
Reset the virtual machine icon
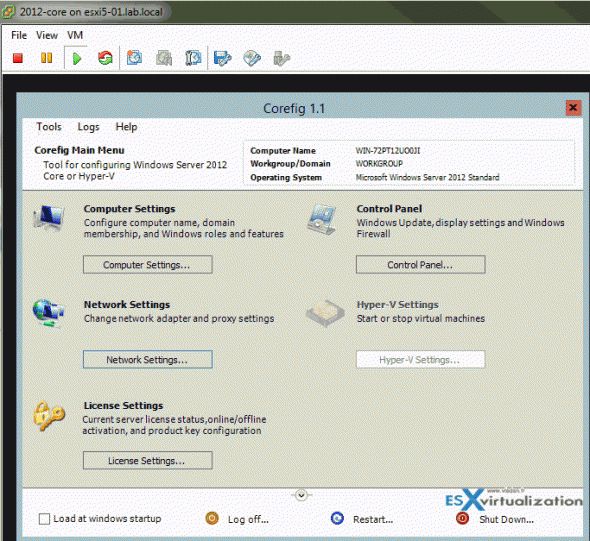tap(105, 58)
